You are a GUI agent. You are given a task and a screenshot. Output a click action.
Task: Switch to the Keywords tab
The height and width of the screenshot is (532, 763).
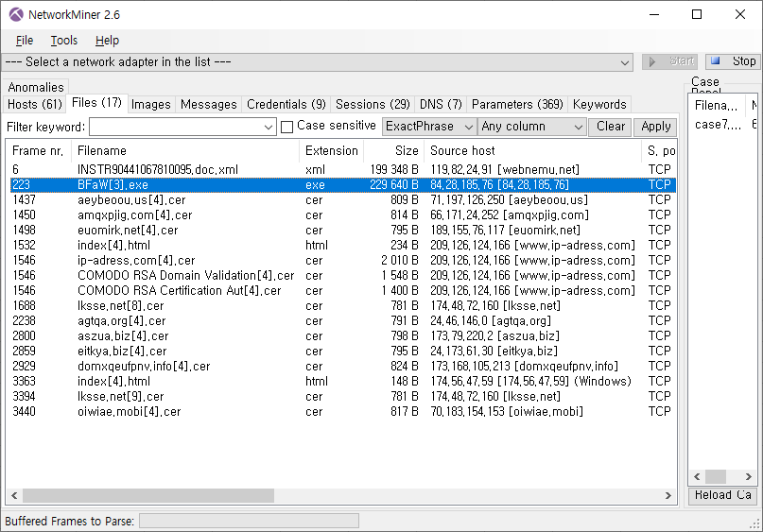point(599,105)
